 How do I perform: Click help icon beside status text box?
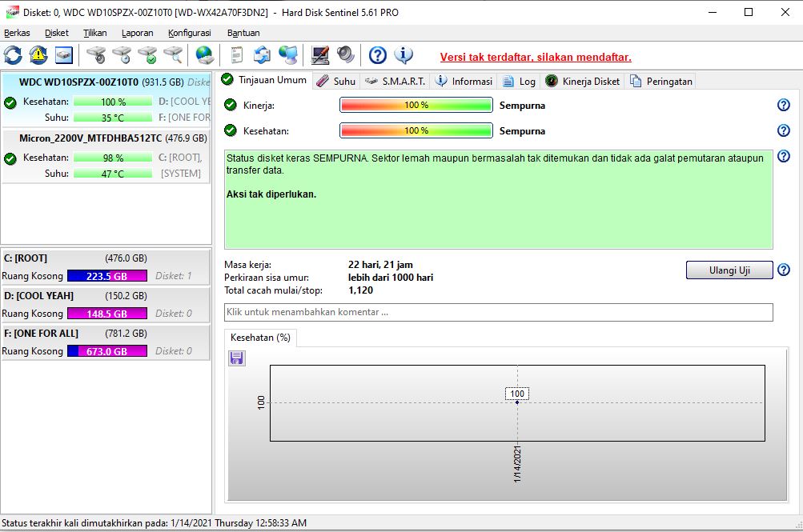coord(784,156)
